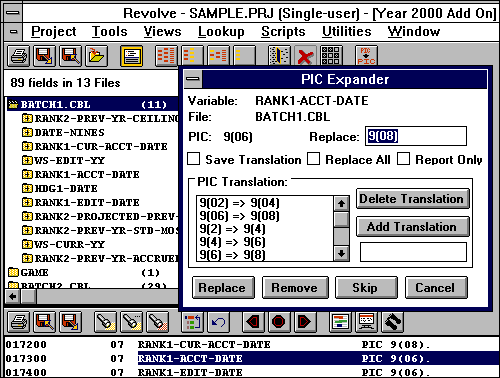Click the PIC expander toolbar icon

[366, 55]
